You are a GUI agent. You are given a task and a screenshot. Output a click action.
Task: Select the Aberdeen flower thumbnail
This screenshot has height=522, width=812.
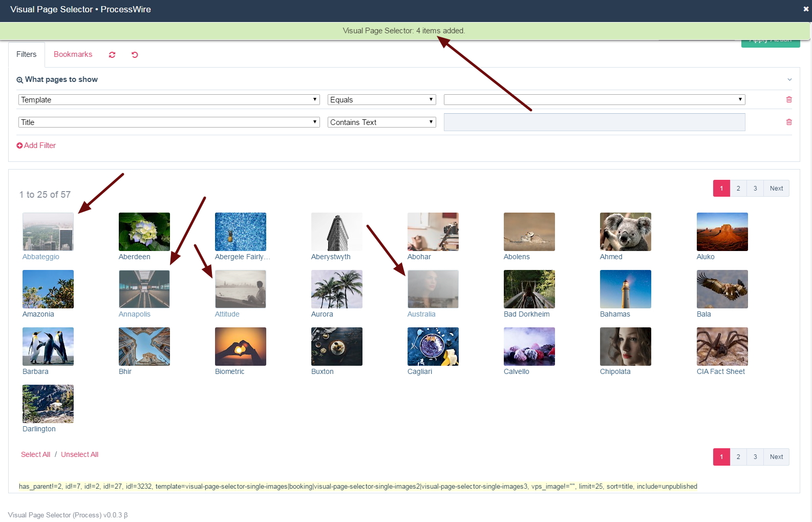tap(144, 232)
